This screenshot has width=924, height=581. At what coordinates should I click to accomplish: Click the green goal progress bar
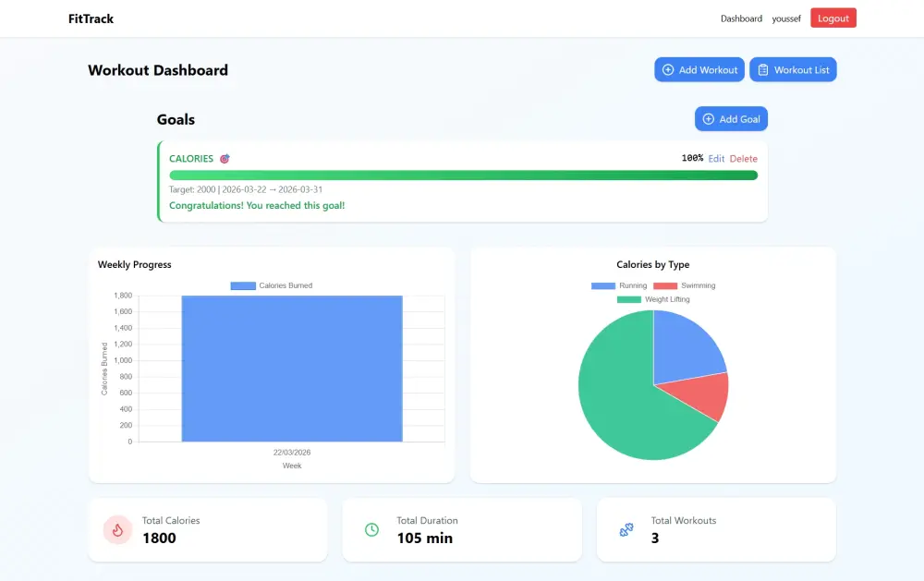[x=462, y=175]
